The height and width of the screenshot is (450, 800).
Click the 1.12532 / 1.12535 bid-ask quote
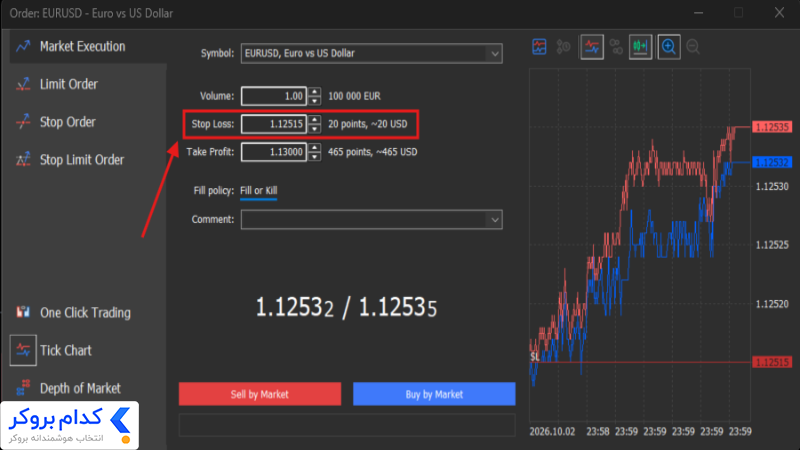346,308
